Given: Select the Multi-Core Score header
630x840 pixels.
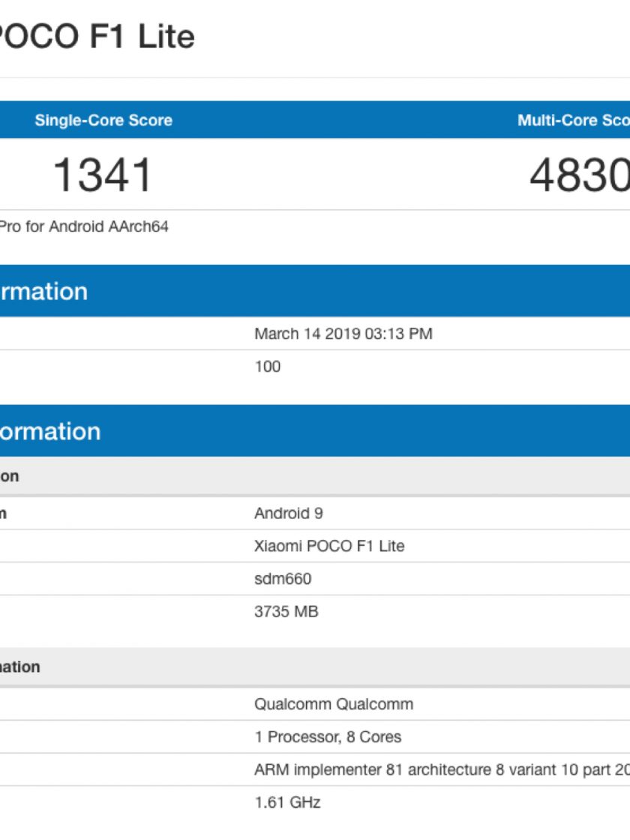Looking at the screenshot, I should (573, 121).
